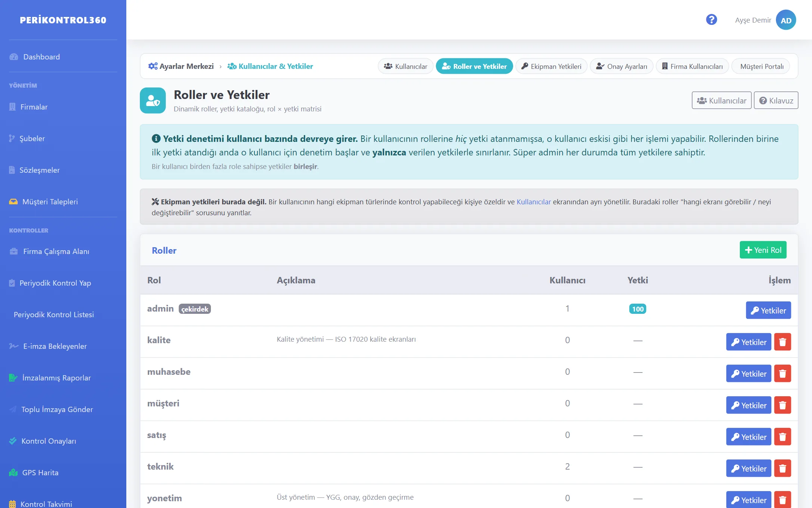Open Müşteri Talepleri in sidebar

pos(50,202)
